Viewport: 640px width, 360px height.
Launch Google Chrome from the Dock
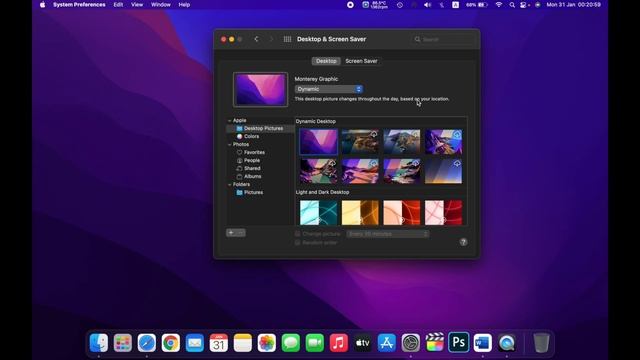coord(171,342)
